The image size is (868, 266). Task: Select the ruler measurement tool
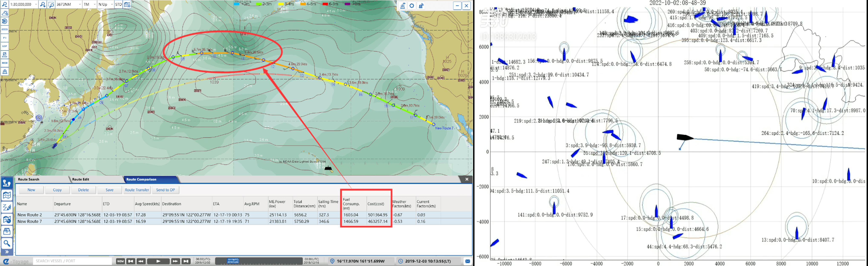coord(5,30)
